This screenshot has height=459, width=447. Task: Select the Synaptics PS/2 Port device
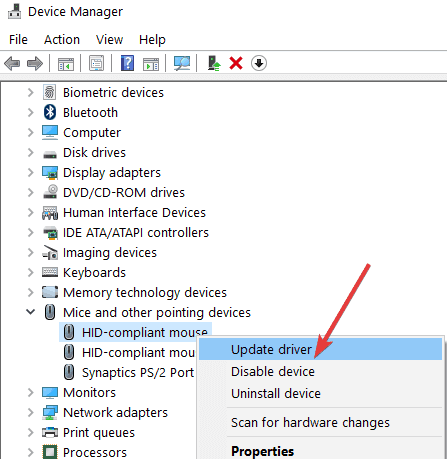[x=138, y=372]
